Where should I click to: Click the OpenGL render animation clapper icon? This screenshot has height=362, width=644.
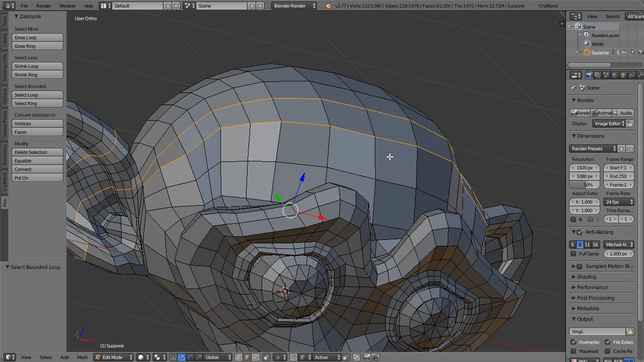pyautogui.click(x=375, y=357)
